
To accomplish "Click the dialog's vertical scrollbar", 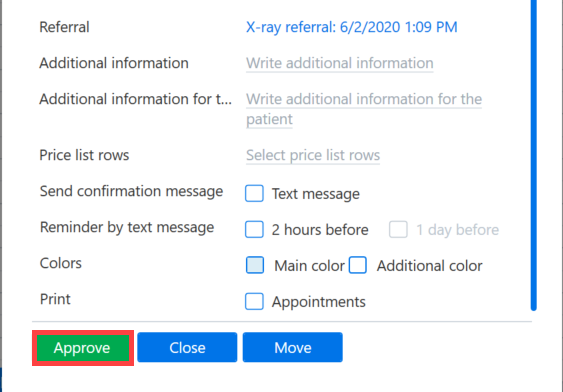I will (534, 154).
